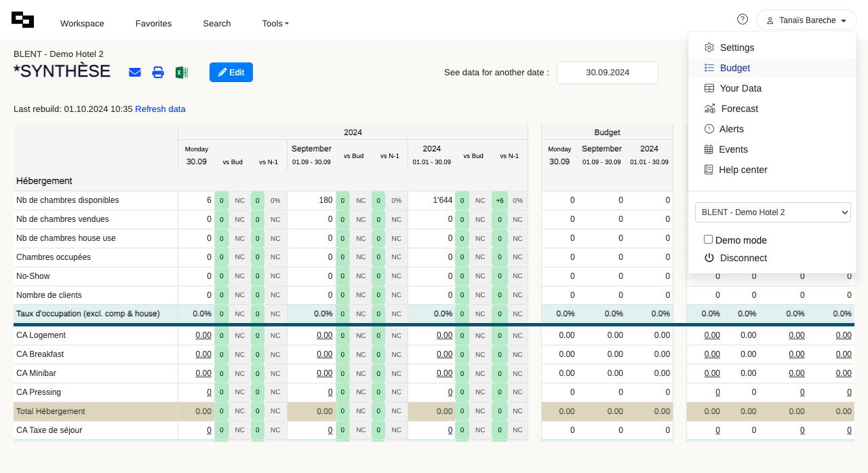Click the help question mark icon

743,20
